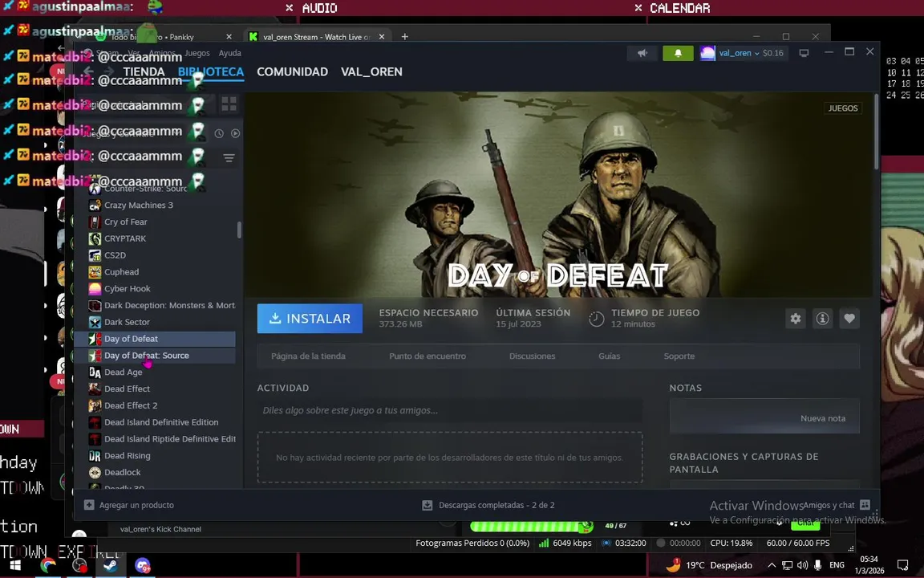This screenshot has width=924, height=578.
Task: Open the game info icon
Action: click(823, 319)
